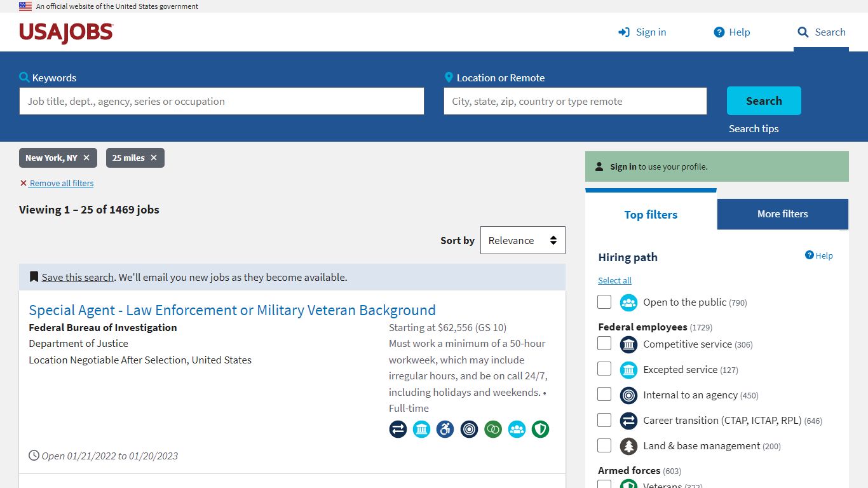Click Select all under Hiring path
868x488 pixels.
pyautogui.click(x=614, y=280)
